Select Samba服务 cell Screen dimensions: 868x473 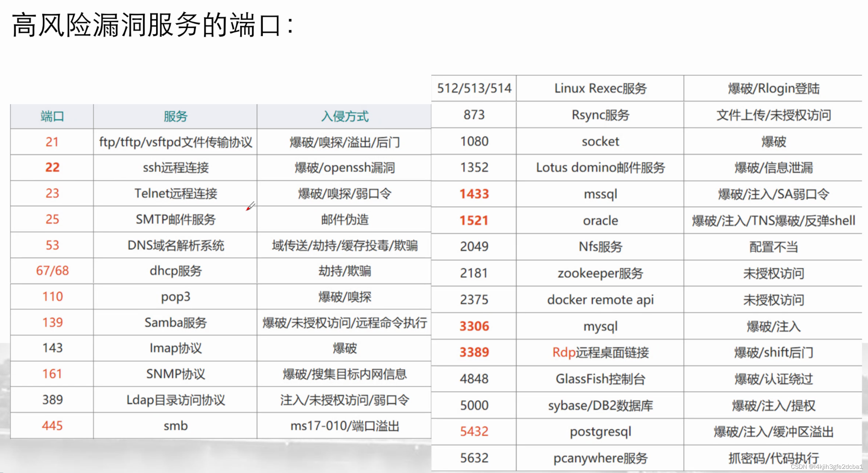pyautogui.click(x=175, y=322)
